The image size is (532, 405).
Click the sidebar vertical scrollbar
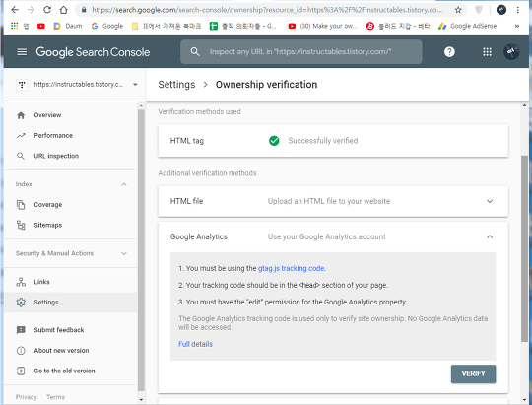click(141, 250)
